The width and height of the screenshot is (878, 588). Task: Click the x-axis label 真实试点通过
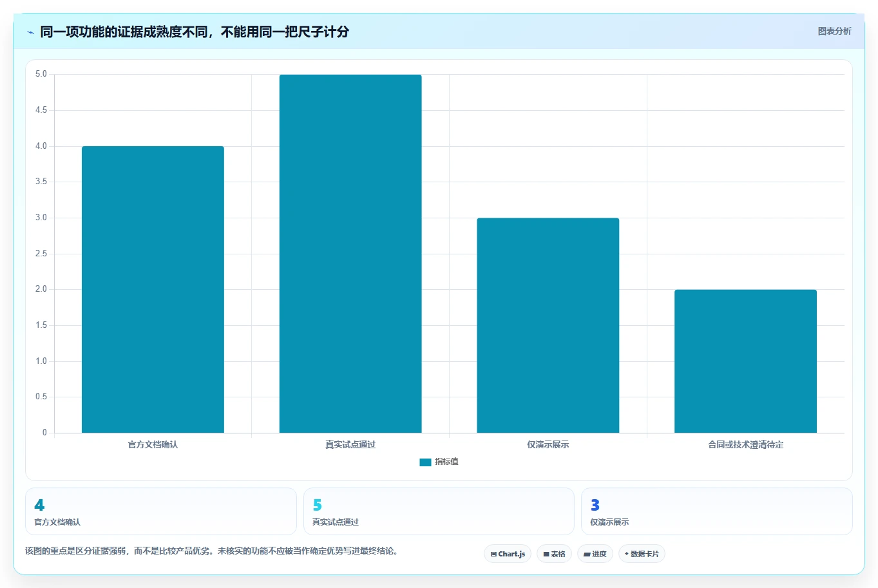(x=350, y=444)
